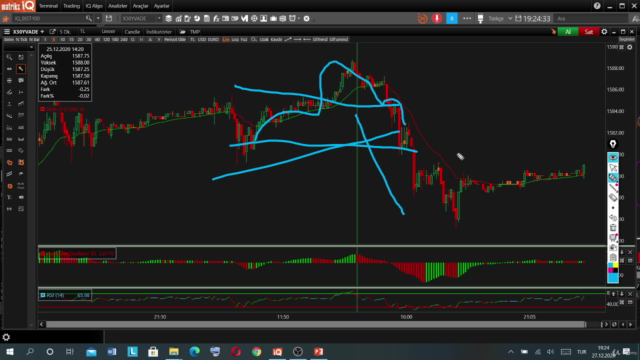Toggle EURO currency view

point(213,40)
